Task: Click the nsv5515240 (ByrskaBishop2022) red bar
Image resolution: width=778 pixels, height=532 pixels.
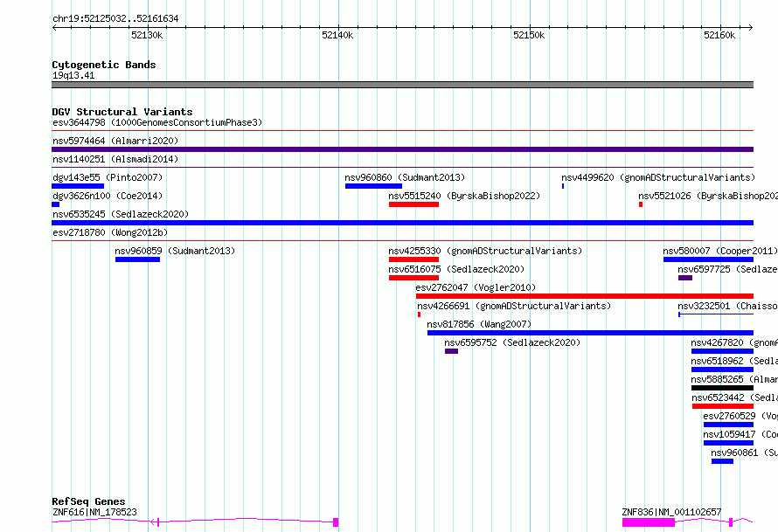Action: pos(413,204)
